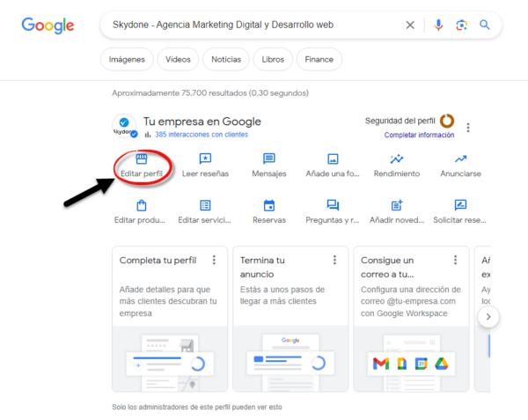528x420 pixels.
Task: Open 385 interacciones con clientes link
Action: (202, 135)
